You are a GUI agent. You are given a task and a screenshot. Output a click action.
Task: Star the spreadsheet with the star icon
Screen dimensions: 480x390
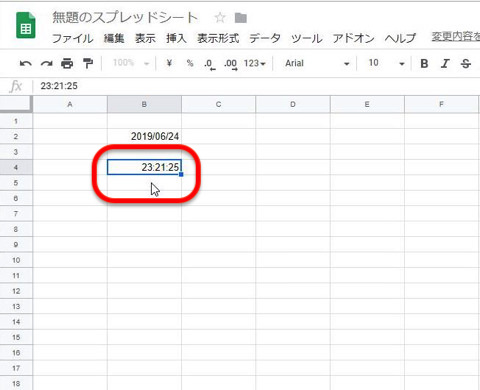point(220,17)
